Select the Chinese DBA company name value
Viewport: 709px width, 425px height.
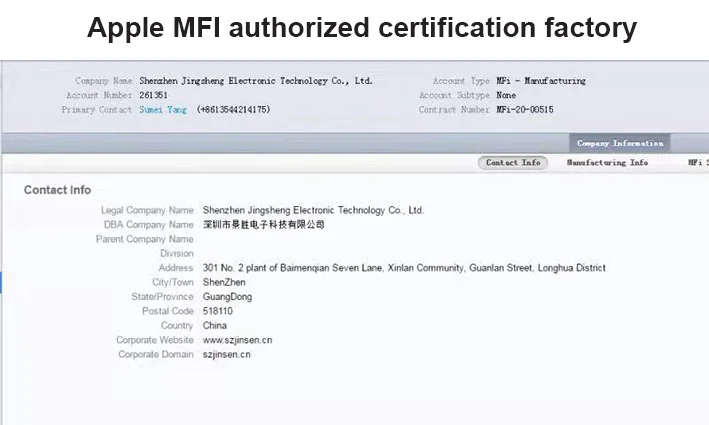pos(264,225)
